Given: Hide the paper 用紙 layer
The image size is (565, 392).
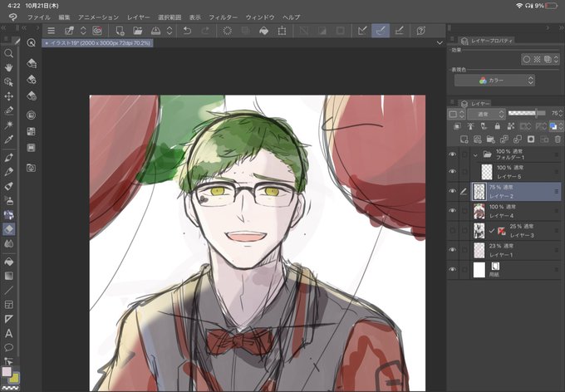Looking at the screenshot, I should (452, 269).
